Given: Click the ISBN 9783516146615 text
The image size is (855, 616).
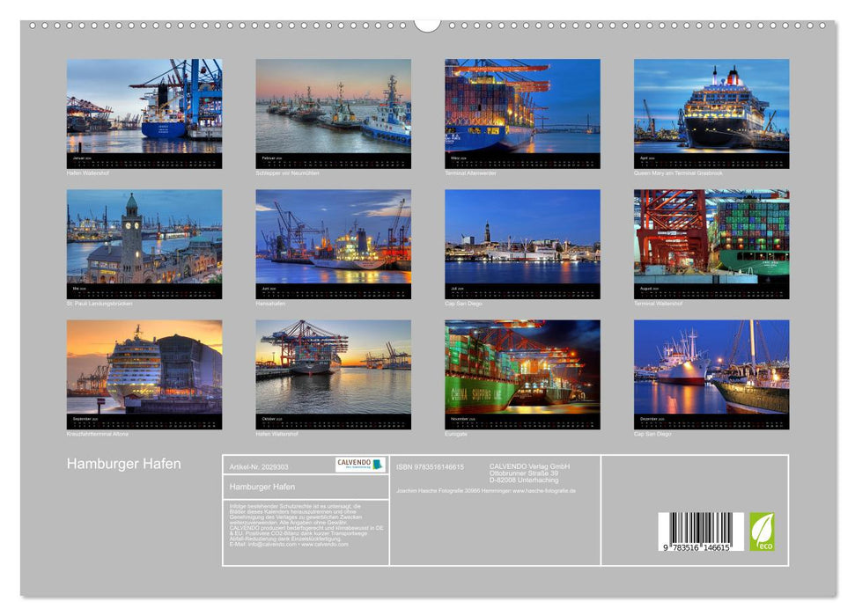Looking at the screenshot, I should [431, 466].
